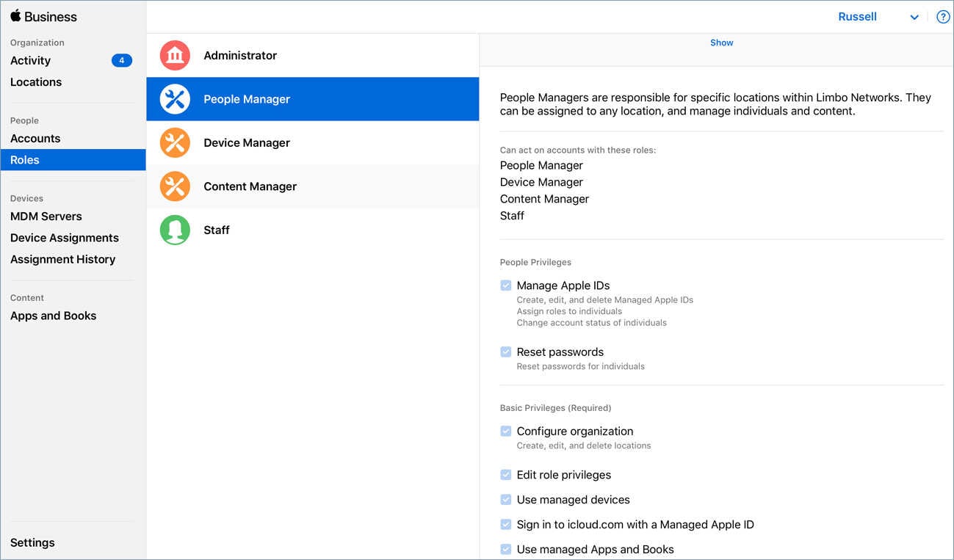Toggle the Edit role privileges checkbox
Screen dimensions: 954x560
(505, 475)
